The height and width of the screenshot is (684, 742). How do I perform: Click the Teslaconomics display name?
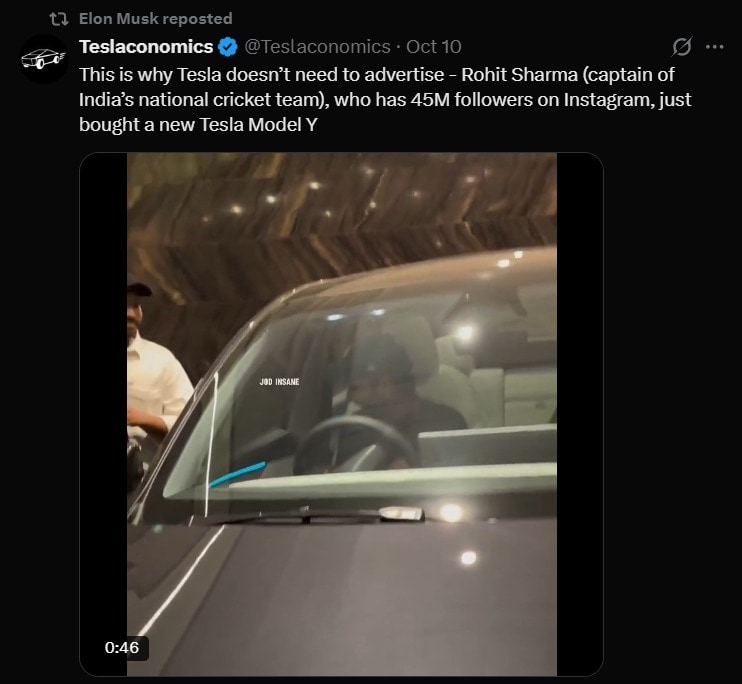pyautogui.click(x=146, y=47)
